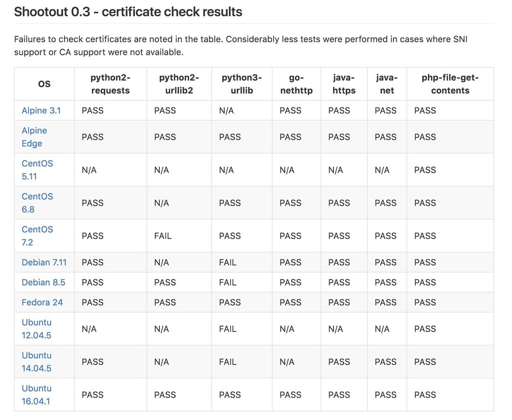Click FAIL in Debian 7.11 row
Image resolution: width=512 pixels, height=420 pixels.
pos(228,262)
